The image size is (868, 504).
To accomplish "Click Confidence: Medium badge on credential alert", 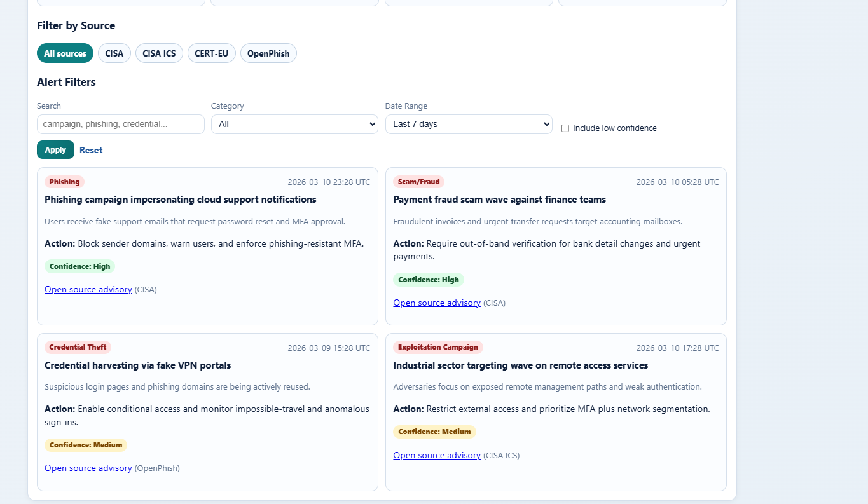I will point(85,445).
